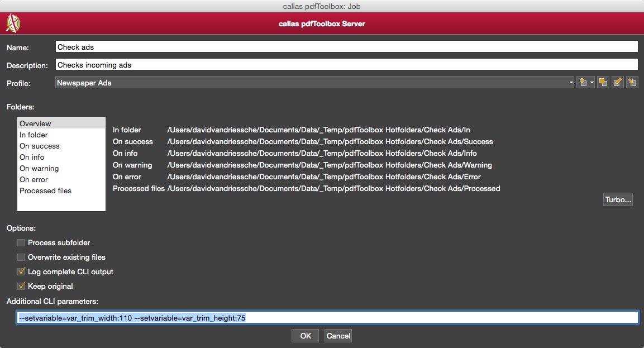644x348 pixels.
Task: Select On success in the Folders list
Action: click(x=61, y=146)
